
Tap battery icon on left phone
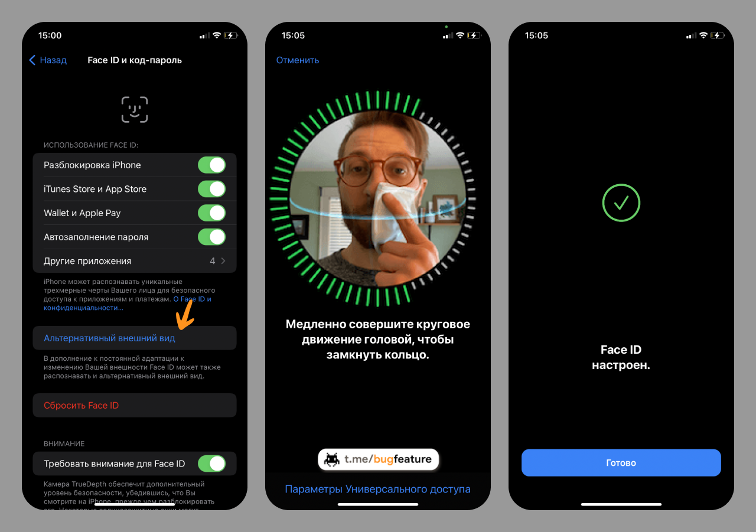coord(231,35)
